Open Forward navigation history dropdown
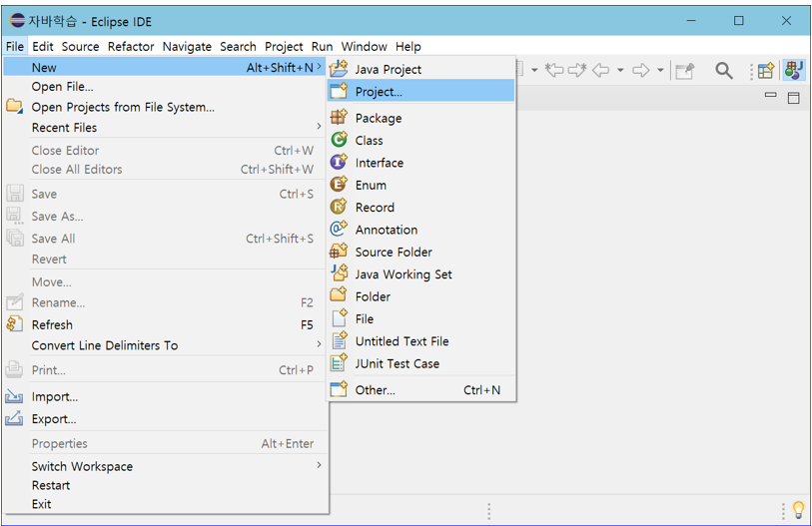The height and width of the screenshot is (526, 812). [660, 70]
